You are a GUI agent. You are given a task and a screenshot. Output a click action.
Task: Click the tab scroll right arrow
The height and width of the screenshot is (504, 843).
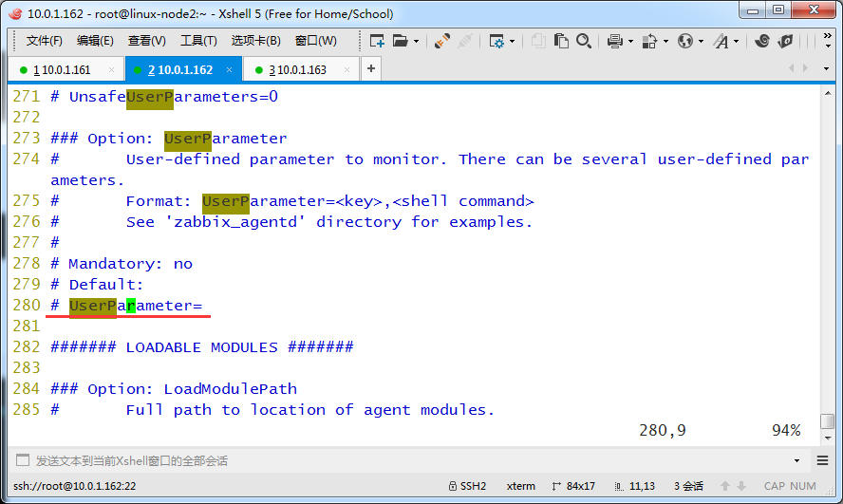(805, 68)
